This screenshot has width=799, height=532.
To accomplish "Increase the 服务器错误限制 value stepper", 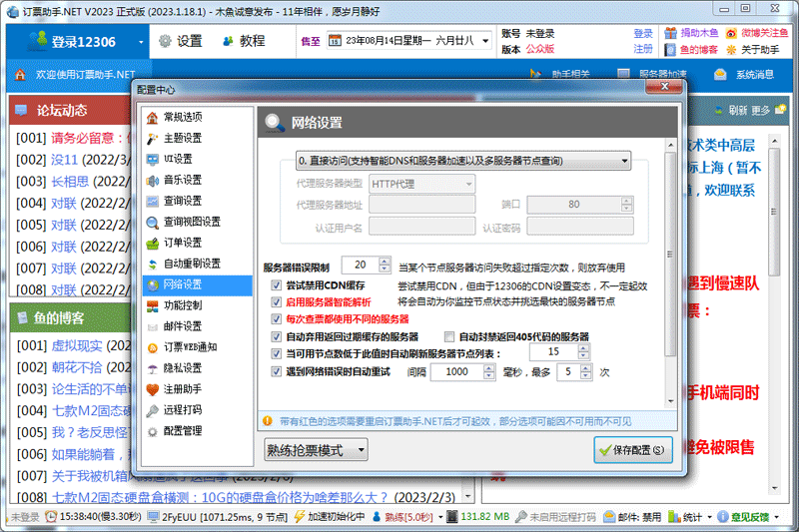I will (x=385, y=262).
